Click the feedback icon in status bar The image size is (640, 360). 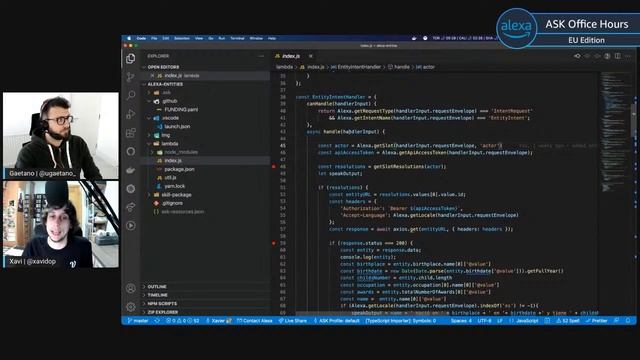point(617,321)
